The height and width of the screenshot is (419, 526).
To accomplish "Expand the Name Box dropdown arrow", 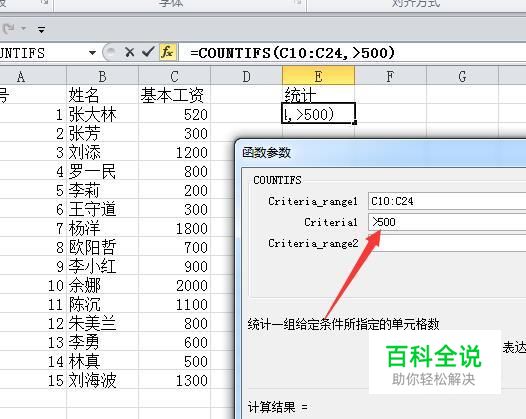I will 92,53.
